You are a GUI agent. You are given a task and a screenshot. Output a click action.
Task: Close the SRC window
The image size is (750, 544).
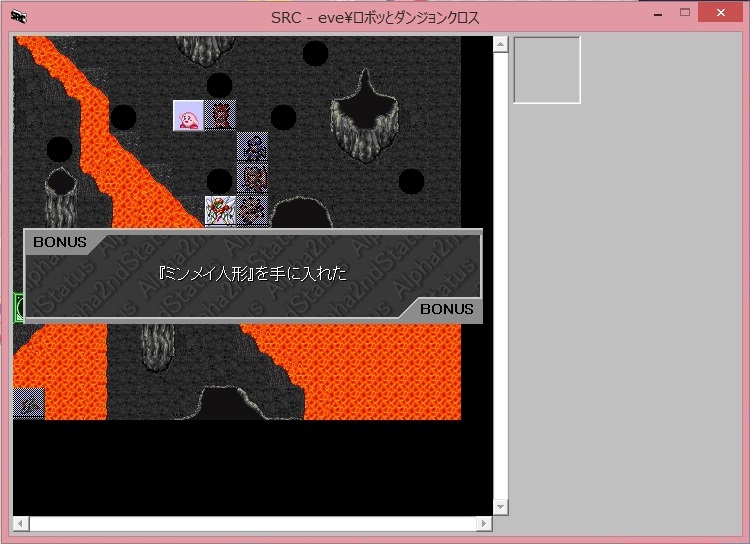[x=720, y=13]
